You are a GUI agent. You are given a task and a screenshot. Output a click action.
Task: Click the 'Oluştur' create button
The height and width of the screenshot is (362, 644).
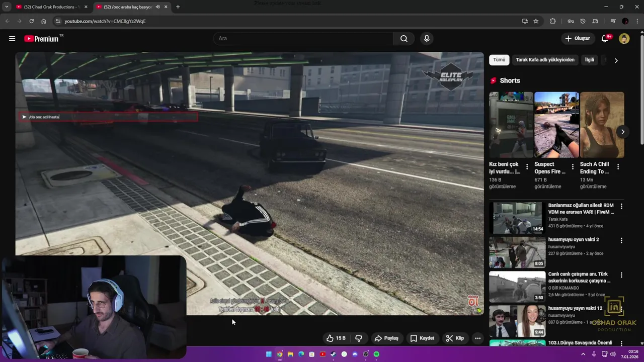coord(578,39)
